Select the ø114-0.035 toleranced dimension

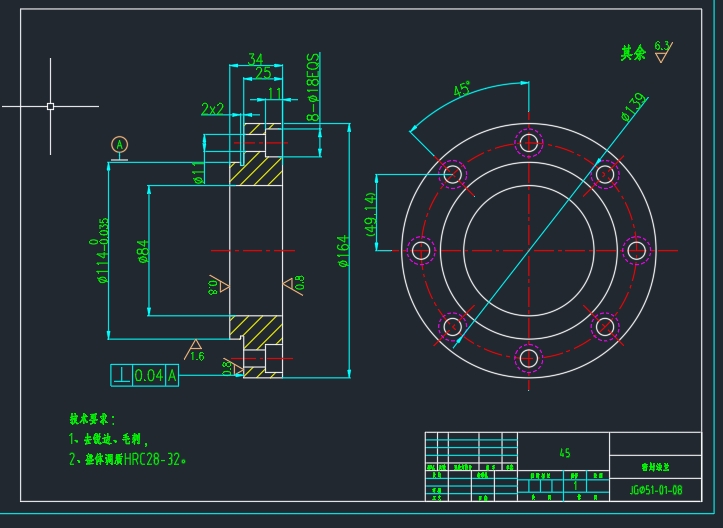[x=101, y=250]
